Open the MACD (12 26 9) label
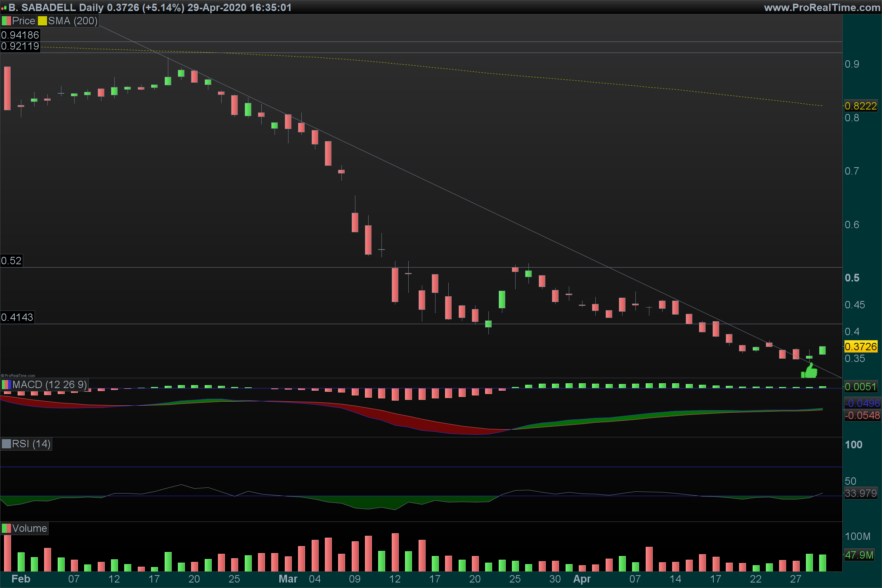 [x=49, y=385]
